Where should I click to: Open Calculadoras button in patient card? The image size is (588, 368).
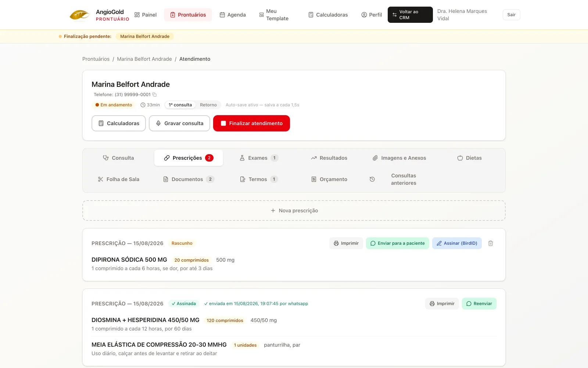pos(119,123)
